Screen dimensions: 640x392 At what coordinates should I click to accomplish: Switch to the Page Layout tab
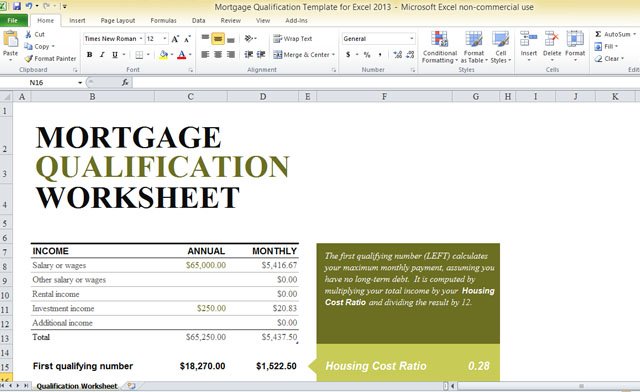[x=118, y=20]
